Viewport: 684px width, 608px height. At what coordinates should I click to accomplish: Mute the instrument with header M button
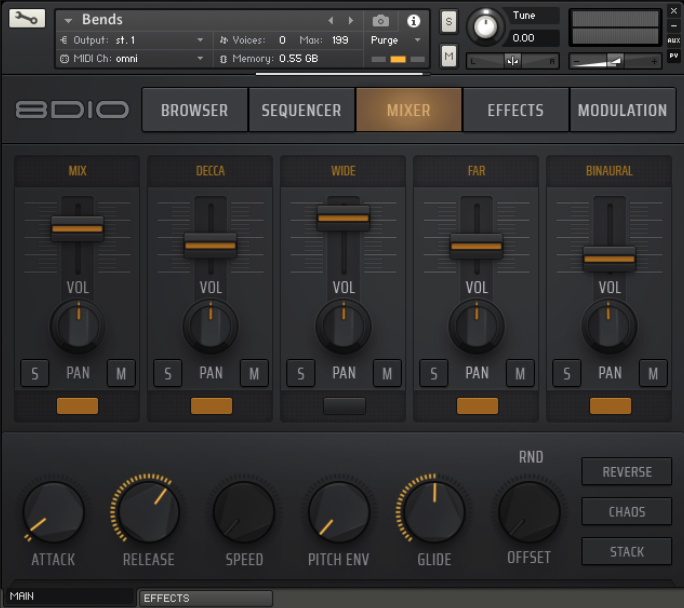click(449, 56)
